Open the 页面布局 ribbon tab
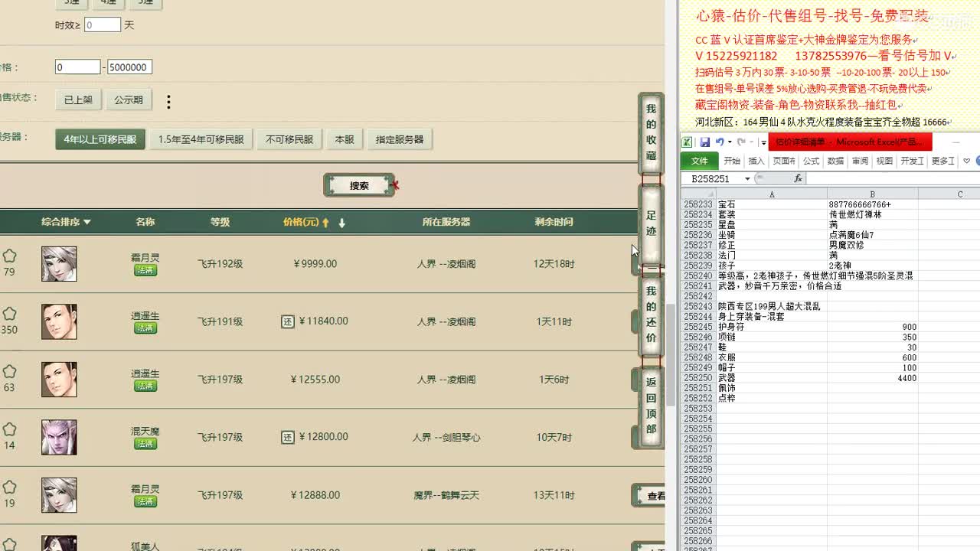 click(784, 161)
